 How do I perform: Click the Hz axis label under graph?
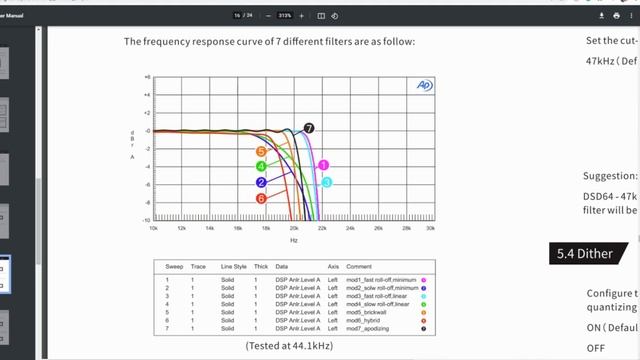coord(294,240)
